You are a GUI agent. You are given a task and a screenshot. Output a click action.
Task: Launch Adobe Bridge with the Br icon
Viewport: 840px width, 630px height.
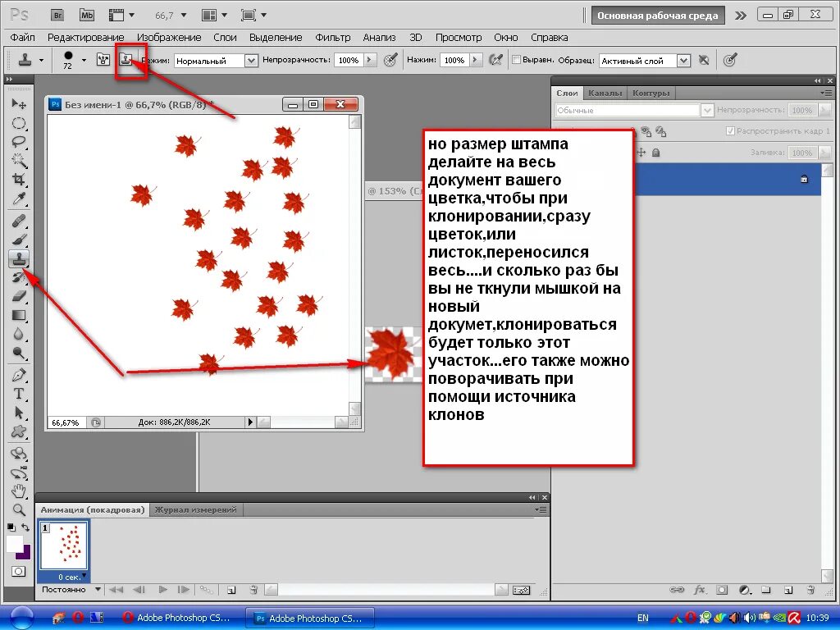point(58,15)
